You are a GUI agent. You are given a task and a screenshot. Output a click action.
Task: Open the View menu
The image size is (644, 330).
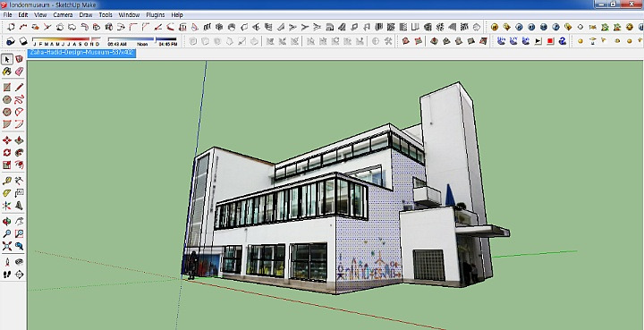click(40, 15)
